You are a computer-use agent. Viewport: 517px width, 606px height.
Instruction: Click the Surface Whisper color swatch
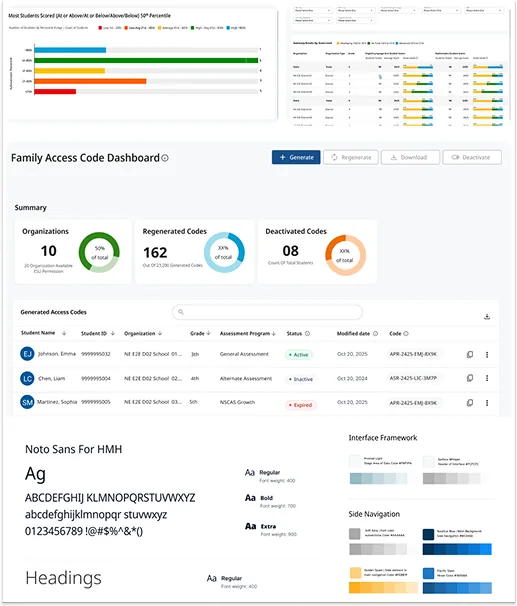429,461
